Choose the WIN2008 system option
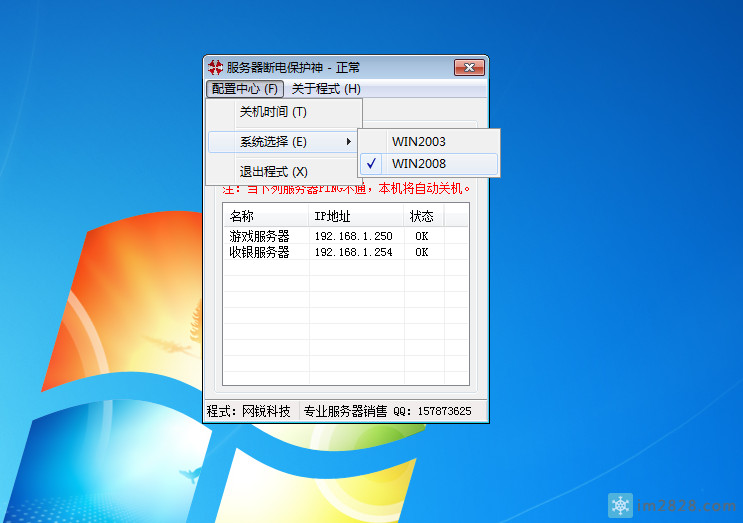The height and width of the screenshot is (523, 743). [418, 163]
